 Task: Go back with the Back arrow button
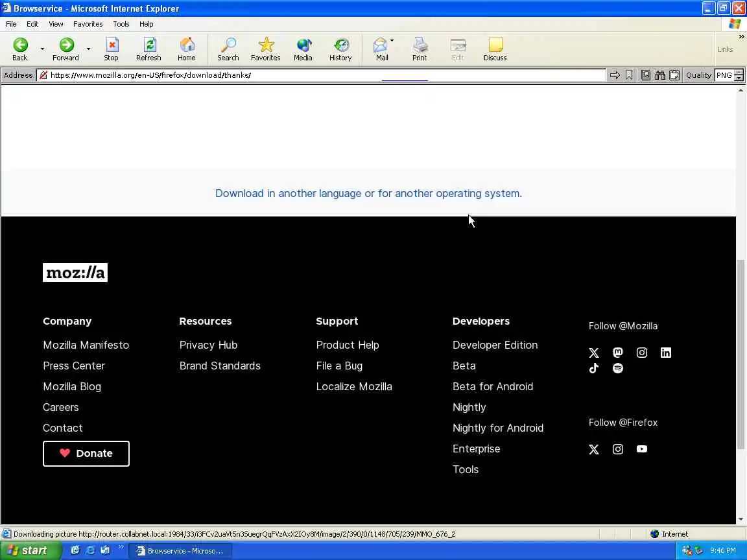(x=20, y=49)
